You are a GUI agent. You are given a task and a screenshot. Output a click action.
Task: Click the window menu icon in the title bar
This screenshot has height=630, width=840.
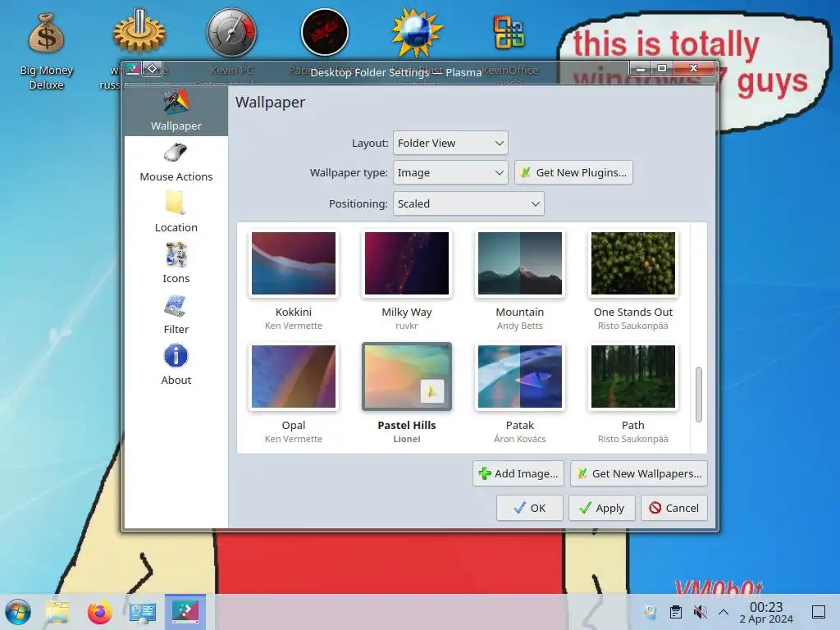coord(133,69)
